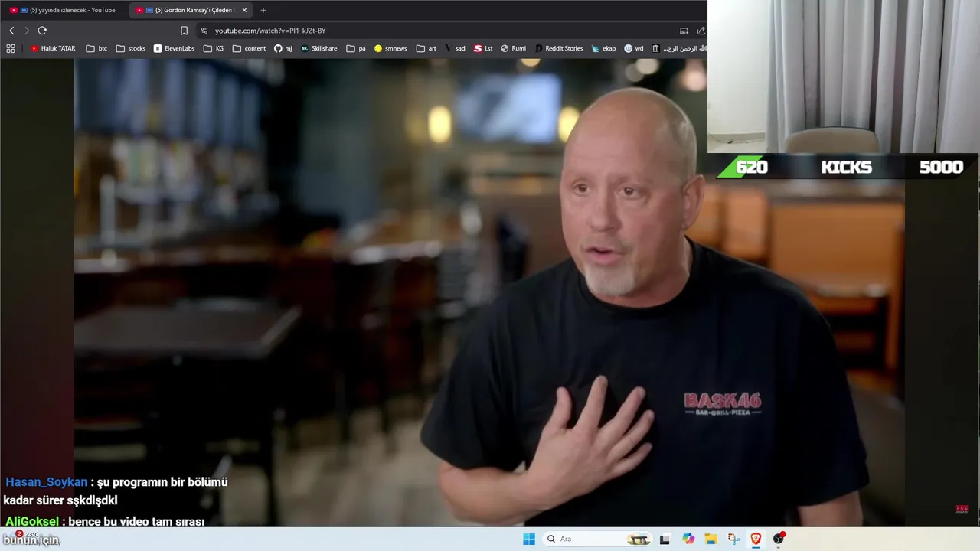Open site information icon in address bar
The width and height of the screenshot is (980, 551).
204,31
